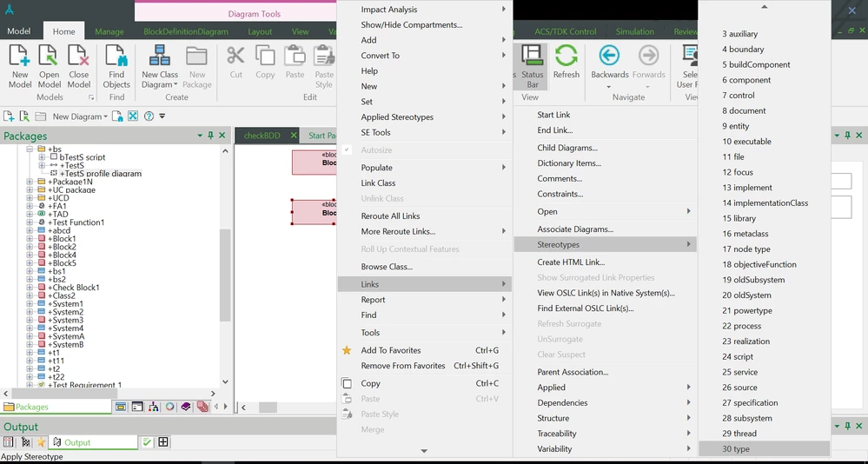Screen dimensions: 868x464
Task: Pin the Packages panel with pushpin icon
Action: coord(210,136)
